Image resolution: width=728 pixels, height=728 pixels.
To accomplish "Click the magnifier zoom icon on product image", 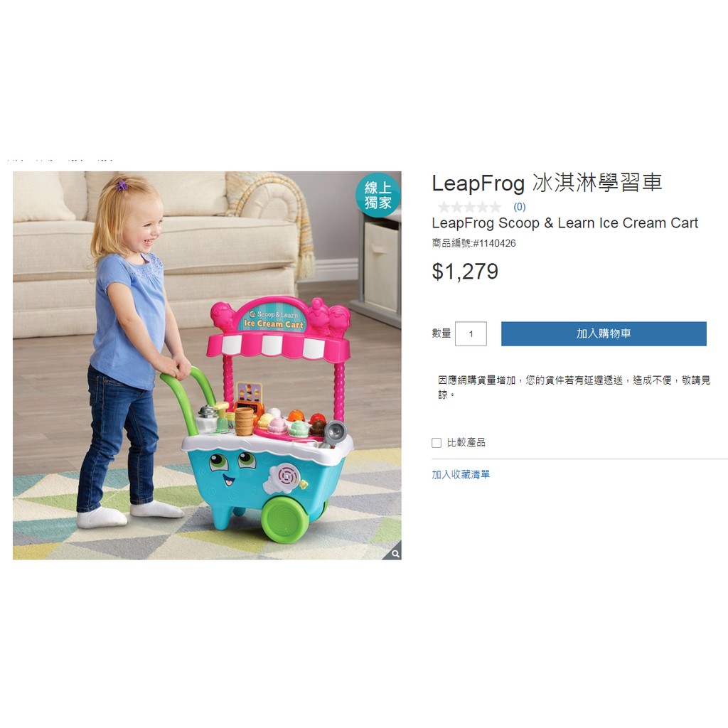I will (x=395, y=553).
